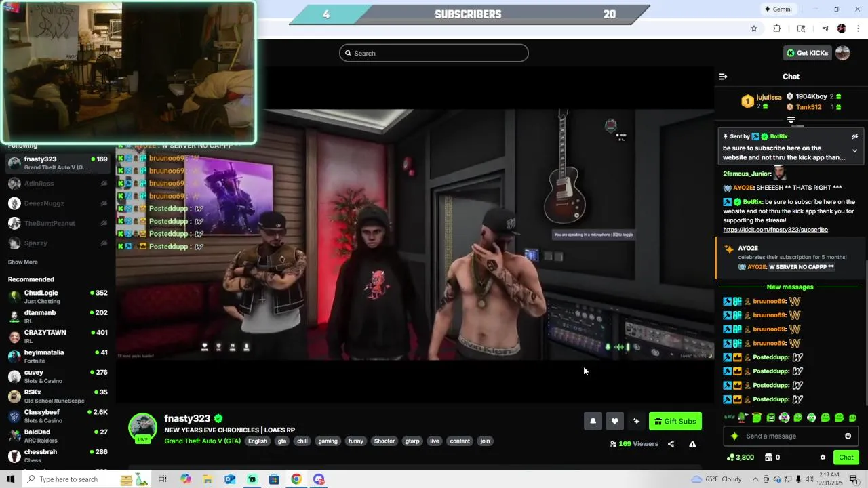Viewport: 868px width, 488px height.
Task: Select the gta tag
Action: pyautogui.click(x=282, y=441)
